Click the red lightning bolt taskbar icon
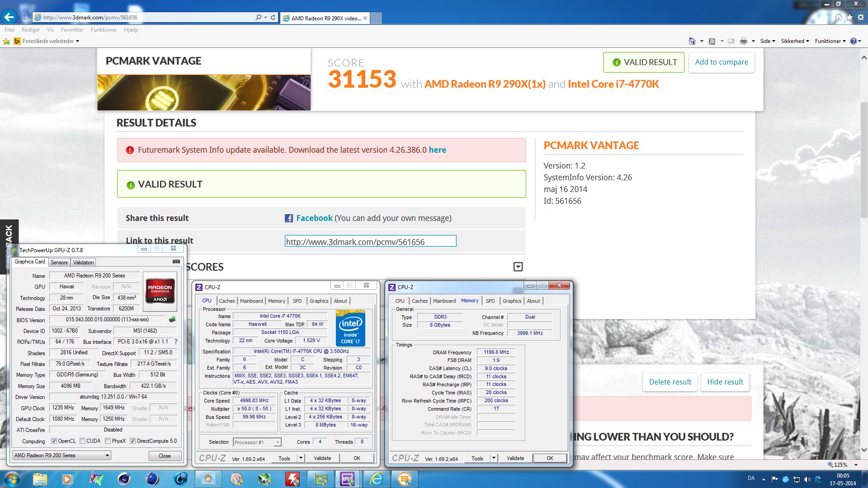 292,479
